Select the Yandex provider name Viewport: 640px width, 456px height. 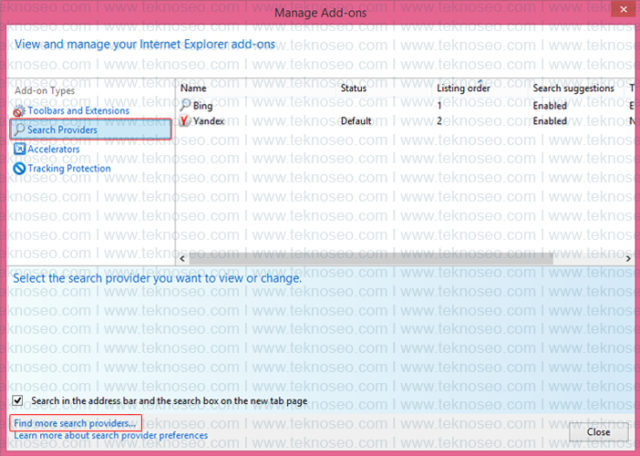pyautogui.click(x=209, y=121)
